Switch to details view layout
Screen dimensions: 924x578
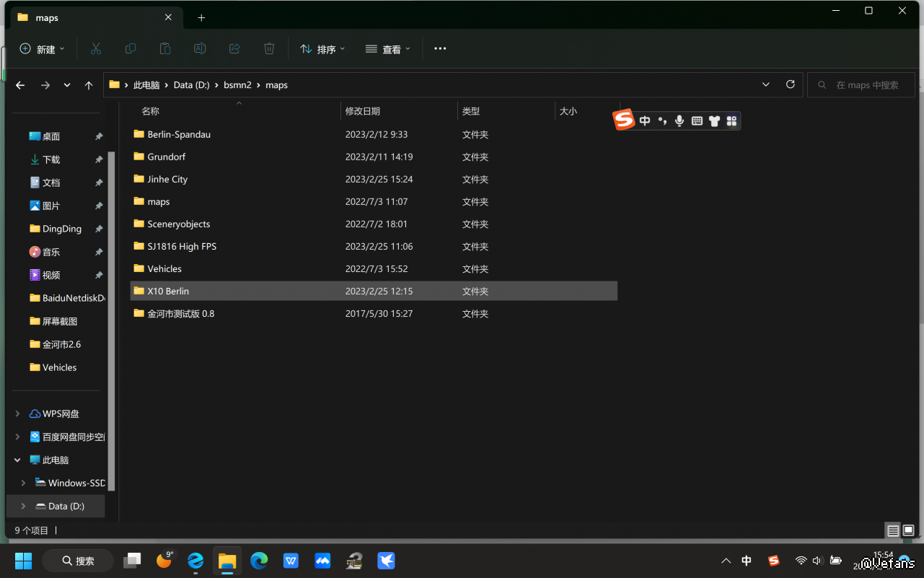point(893,531)
